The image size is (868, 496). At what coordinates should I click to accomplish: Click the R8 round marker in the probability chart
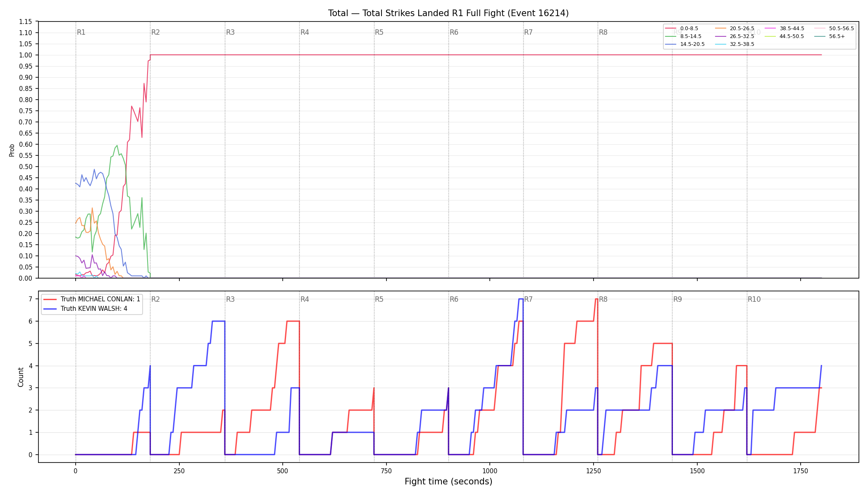click(603, 32)
